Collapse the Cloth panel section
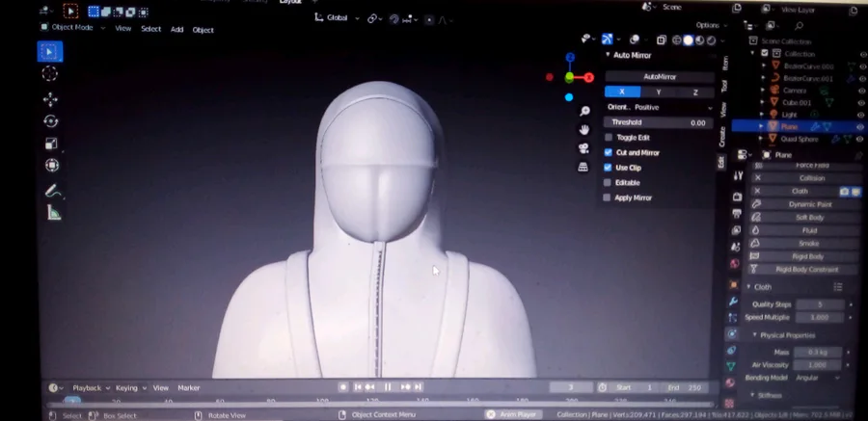The height and width of the screenshot is (421, 868). (x=749, y=286)
